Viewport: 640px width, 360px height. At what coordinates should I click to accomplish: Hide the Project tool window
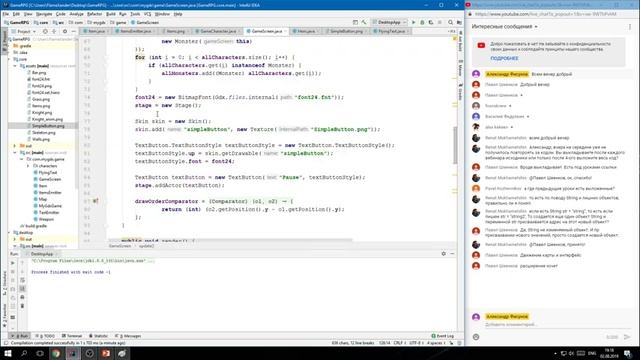tap(73, 31)
